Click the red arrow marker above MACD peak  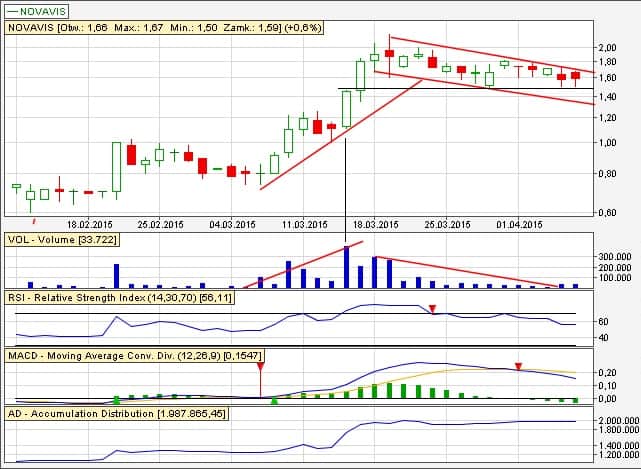[x=518, y=367]
